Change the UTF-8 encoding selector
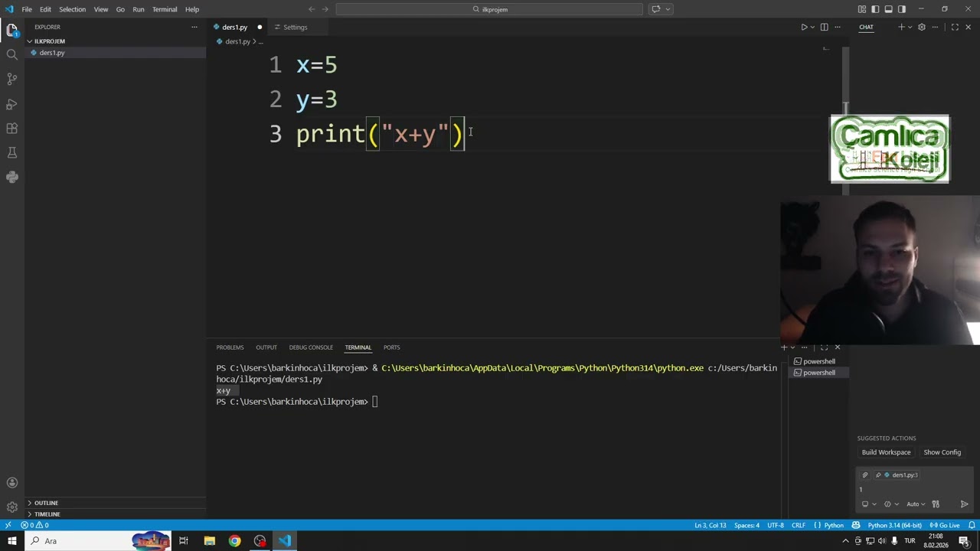 click(775, 526)
